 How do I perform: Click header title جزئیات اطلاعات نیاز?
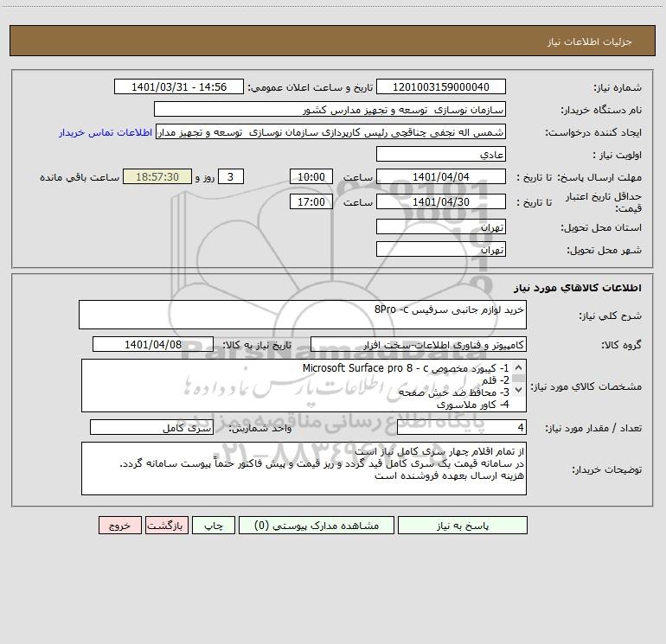pos(590,41)
